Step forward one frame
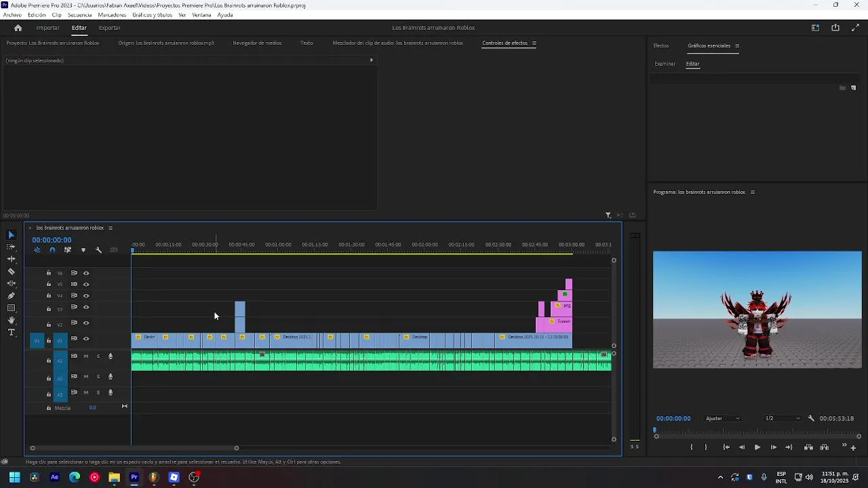 773,447
